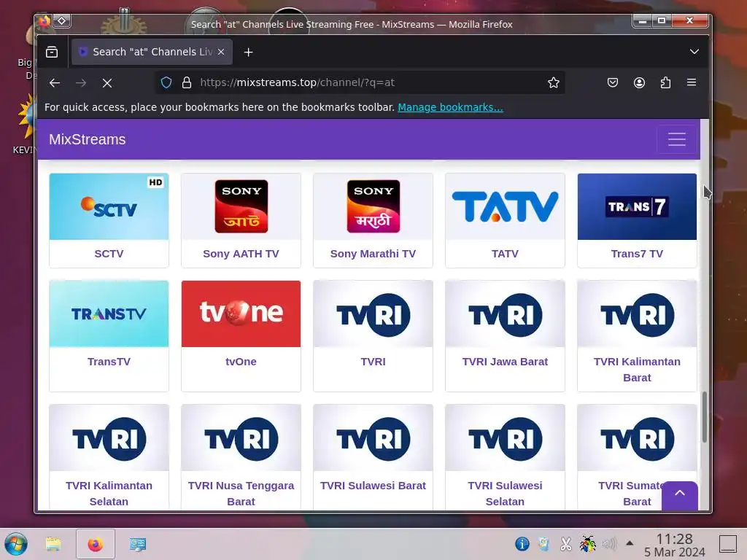Image resolution: width=747 pixels, height=560 pixels.
Task: Click the TransTV title link
Action: 109,362
